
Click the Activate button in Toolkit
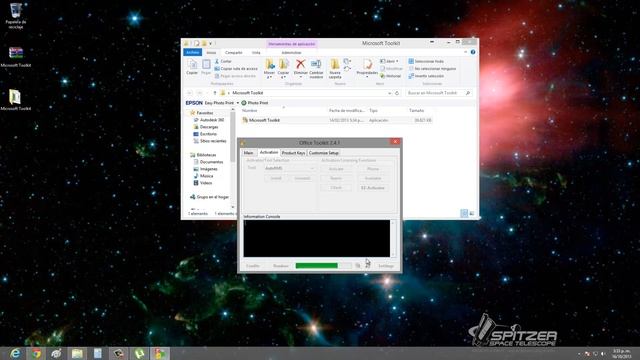[x=336, y=169]
